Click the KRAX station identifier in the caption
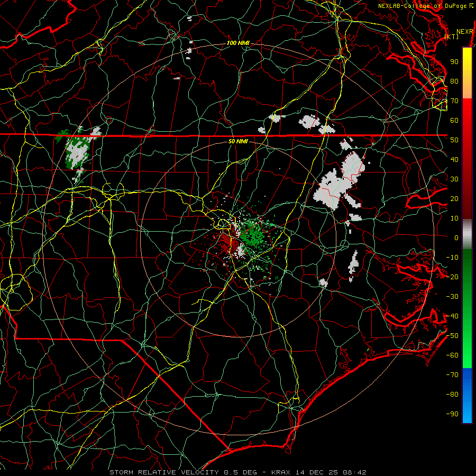This screenshot has width=476, height=476. click(x=282, y=472)
